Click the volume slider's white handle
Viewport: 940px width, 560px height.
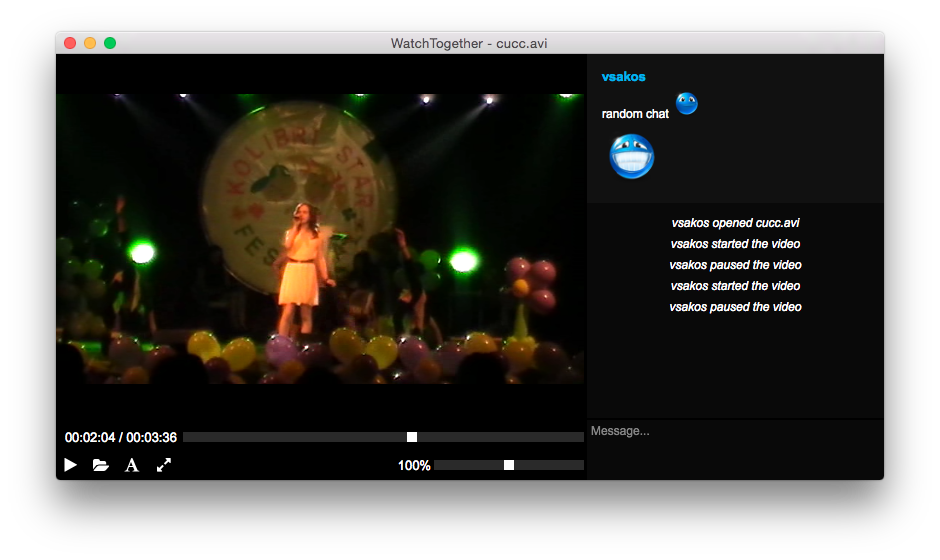click(509, 465)
